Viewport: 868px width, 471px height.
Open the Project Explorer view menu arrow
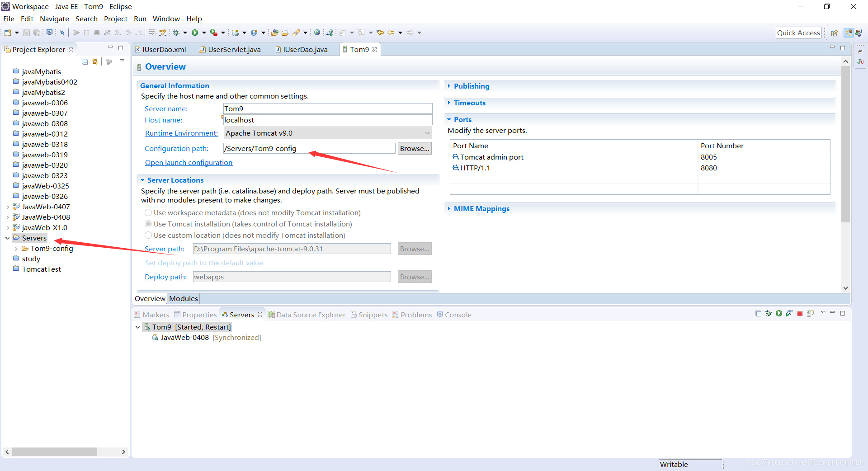point(122,61)
